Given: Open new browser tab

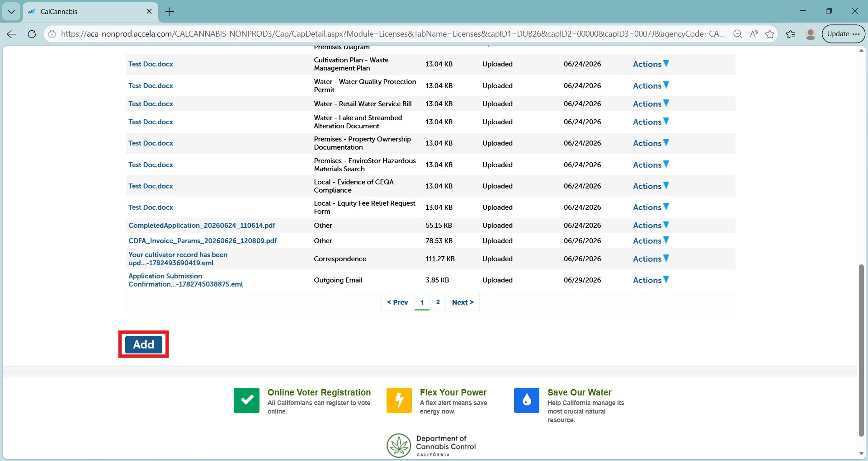Looking at the screenshot, I should click(x=170, y=12).
